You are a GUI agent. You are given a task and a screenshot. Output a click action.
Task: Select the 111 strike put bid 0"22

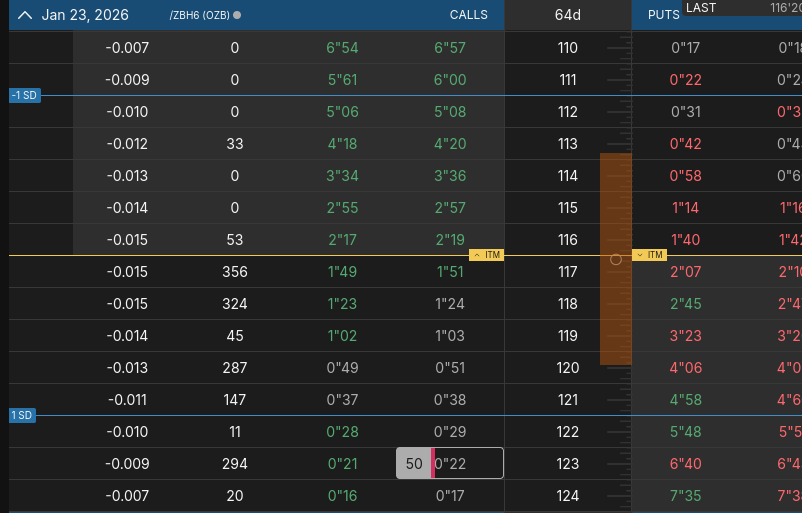685,80
